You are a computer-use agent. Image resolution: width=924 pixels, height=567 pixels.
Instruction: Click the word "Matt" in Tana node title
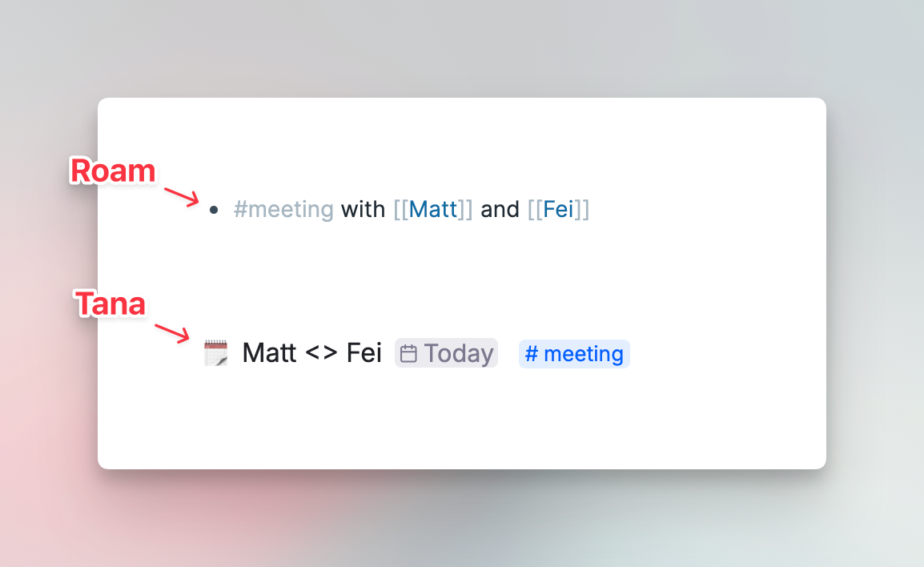(x=269, y=353)
